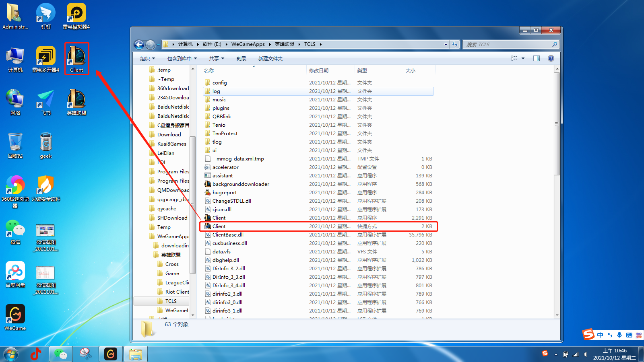Open the 回收站 recycle bin
This screenshot has height=362, width=644.
(x=15, y=145)
